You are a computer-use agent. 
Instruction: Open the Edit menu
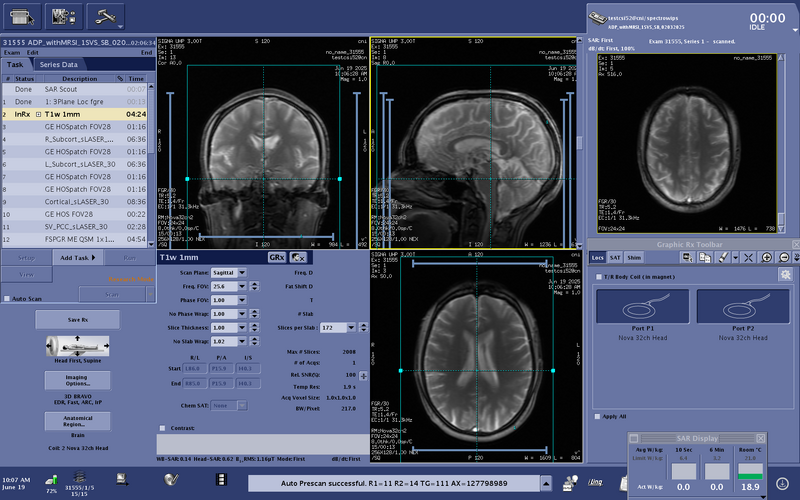click(33, 53)
